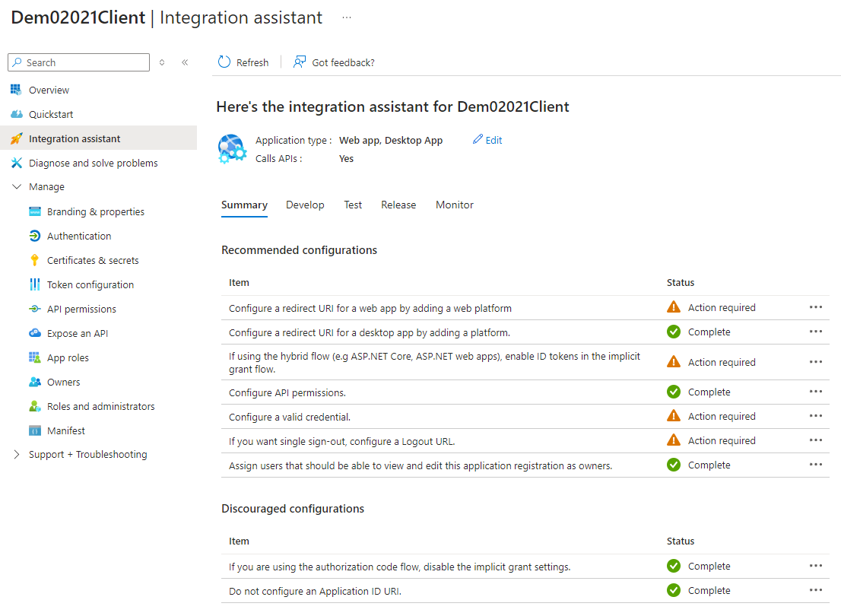
Task: Click Configure API permissions item text
Action: point(287,392)
